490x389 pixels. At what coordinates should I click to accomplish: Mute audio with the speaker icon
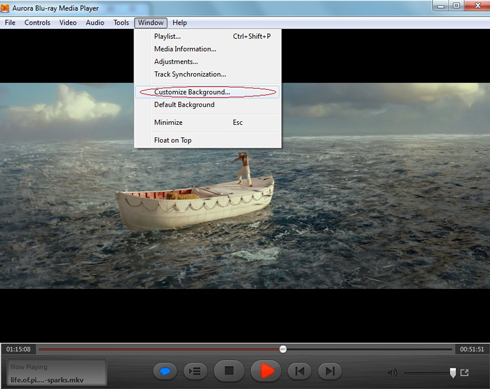(x=392, y=372)
